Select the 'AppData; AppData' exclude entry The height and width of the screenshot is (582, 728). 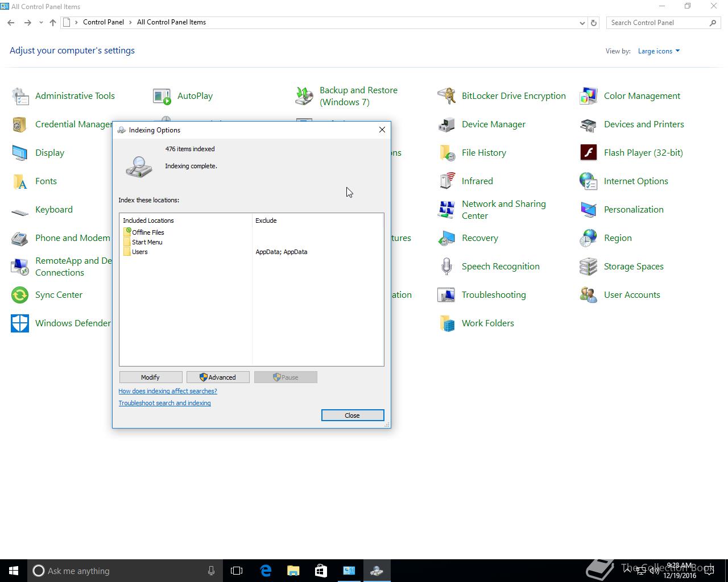point(282,252)
